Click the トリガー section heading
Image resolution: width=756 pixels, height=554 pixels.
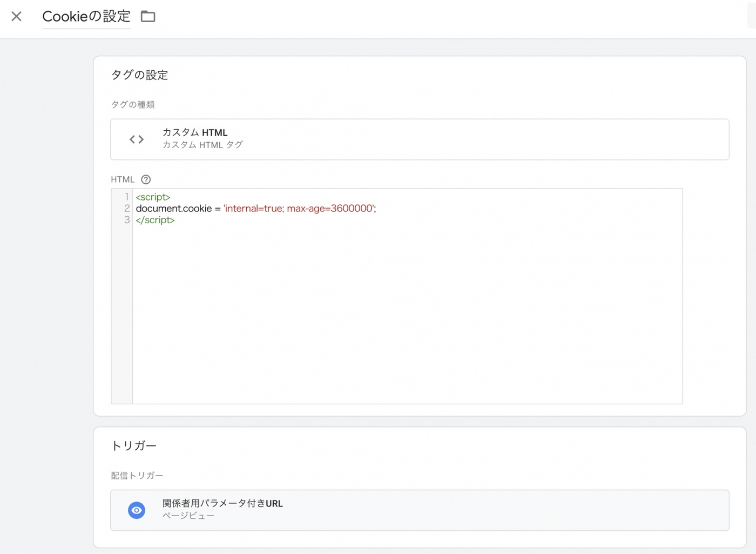click(133, 446)
